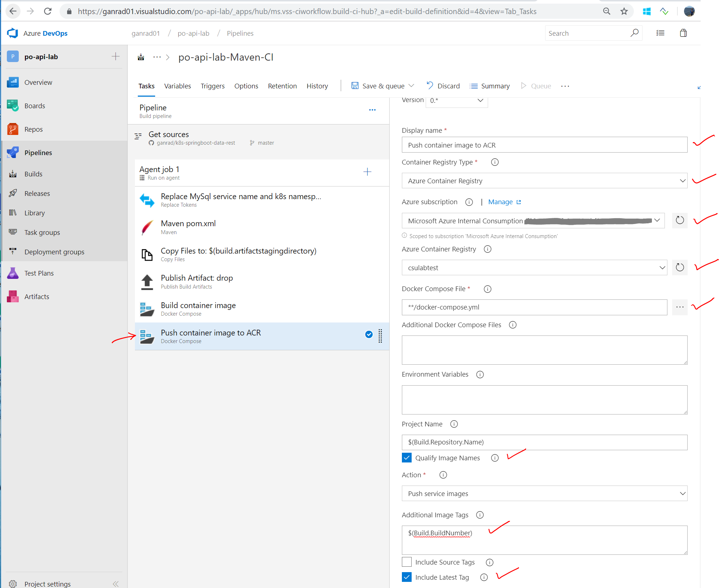
Task: Uncheck Qualify Image Names checkbox
Action: pos(407,458)
